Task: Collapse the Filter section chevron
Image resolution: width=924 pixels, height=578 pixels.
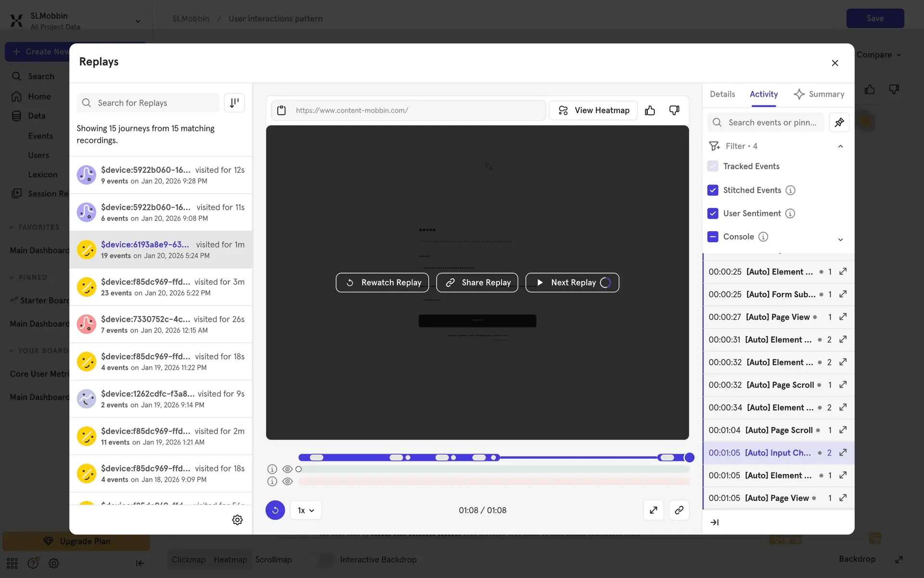Action: (x=840, y=146)
